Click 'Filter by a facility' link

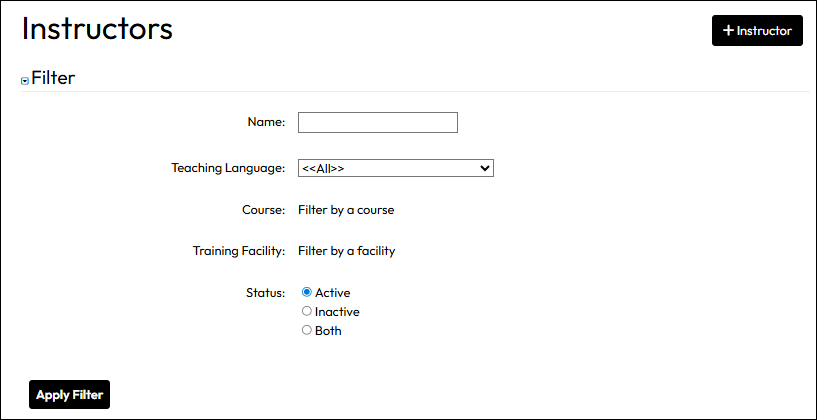pos(346,251)
